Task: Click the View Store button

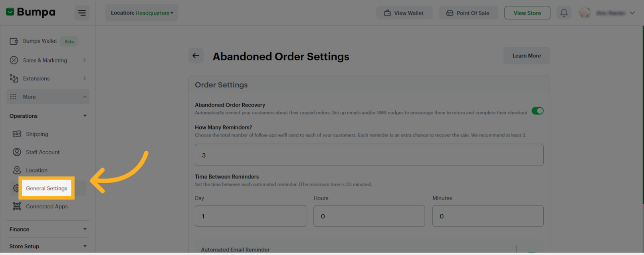Action: (x=527, y=12)
